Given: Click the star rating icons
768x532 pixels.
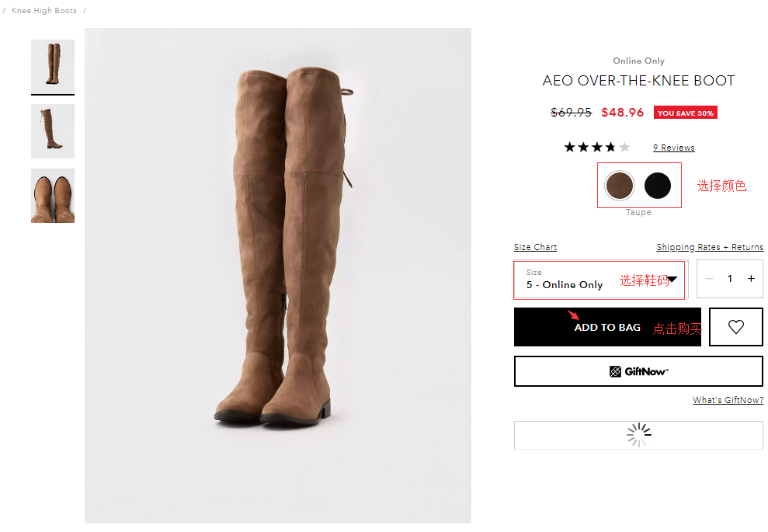Looking at the screenshot, I should [x=596, y=148].
